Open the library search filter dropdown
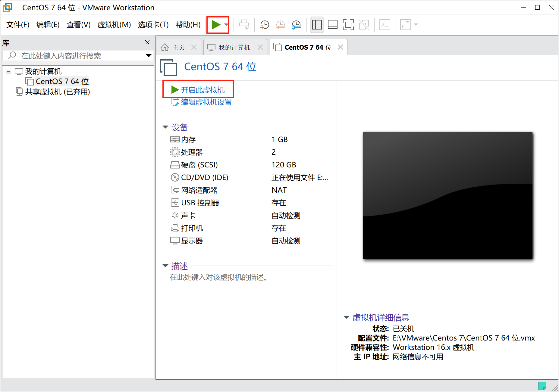Screen dimensions: 559x392 pyautogui.click(x=149, y=56)
